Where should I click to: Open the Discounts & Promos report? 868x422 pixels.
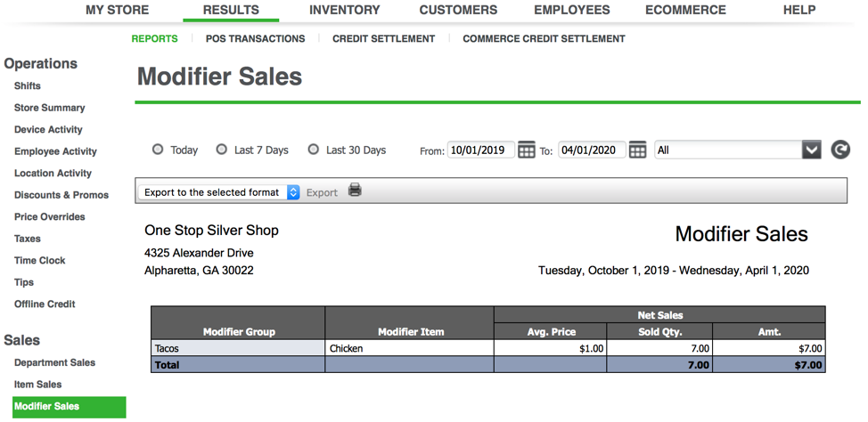click(61, 195)
